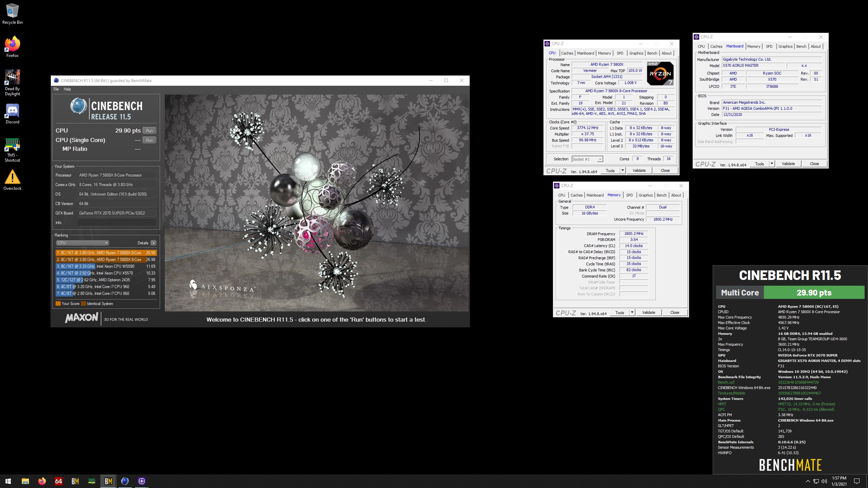The height and width of the screenshot is (488, 868).
Task: Open the notification center icon
Action: pos(857,481)
